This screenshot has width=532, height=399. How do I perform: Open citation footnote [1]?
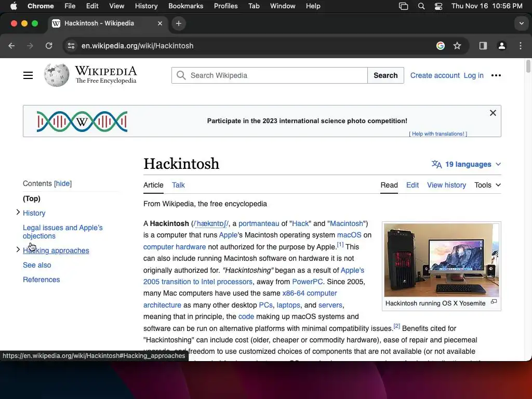340,244
